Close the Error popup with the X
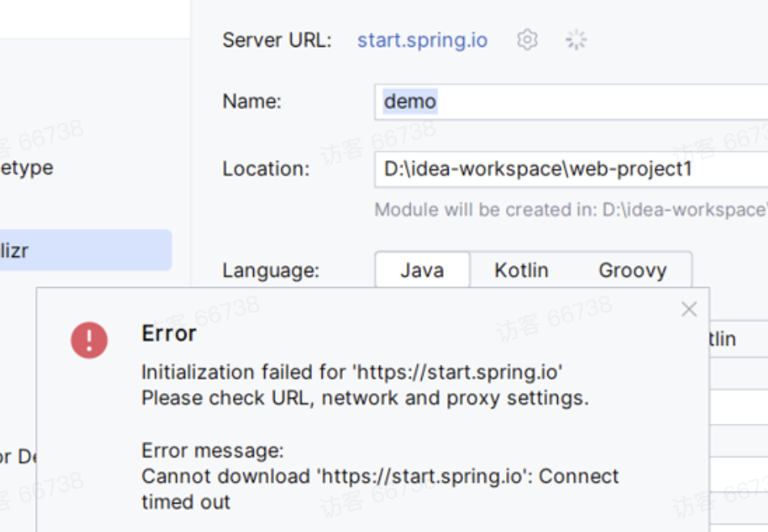Viewport: 768px width, 532px height. click(x=689, y=309)
